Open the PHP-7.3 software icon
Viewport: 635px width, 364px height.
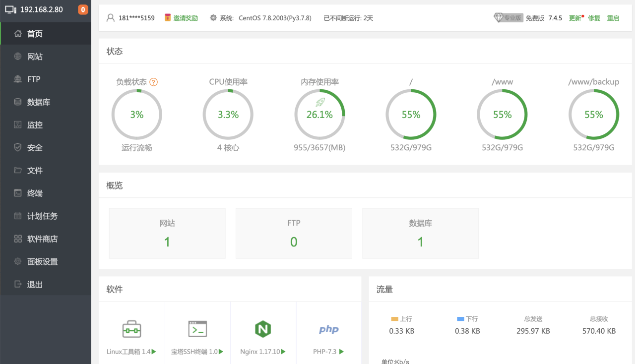(x=328, y=329)
